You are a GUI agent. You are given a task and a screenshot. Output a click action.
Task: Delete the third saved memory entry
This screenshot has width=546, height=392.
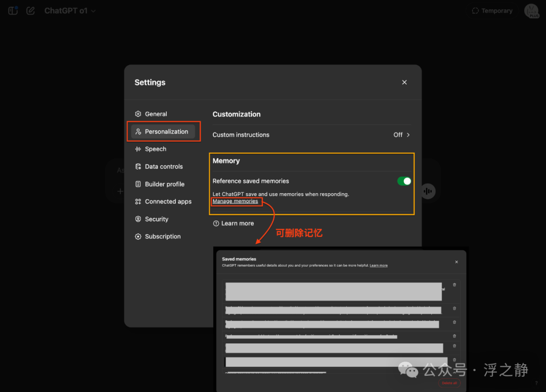coord(454,322)
